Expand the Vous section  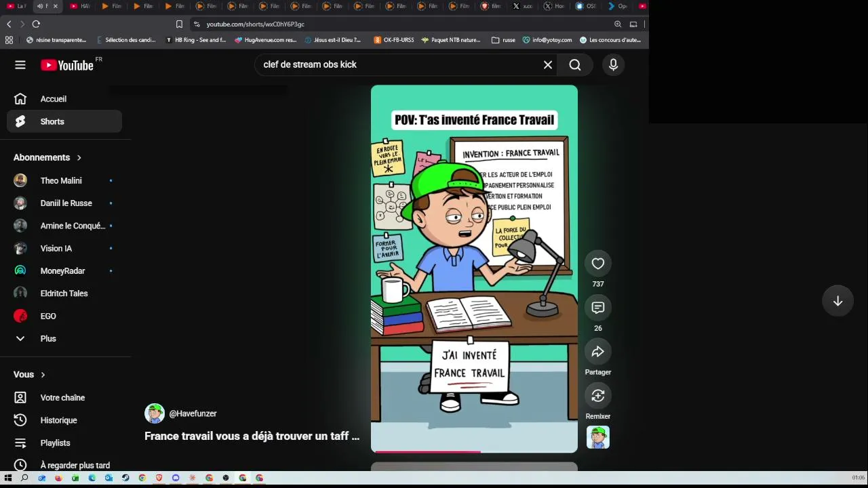(30, 375)
